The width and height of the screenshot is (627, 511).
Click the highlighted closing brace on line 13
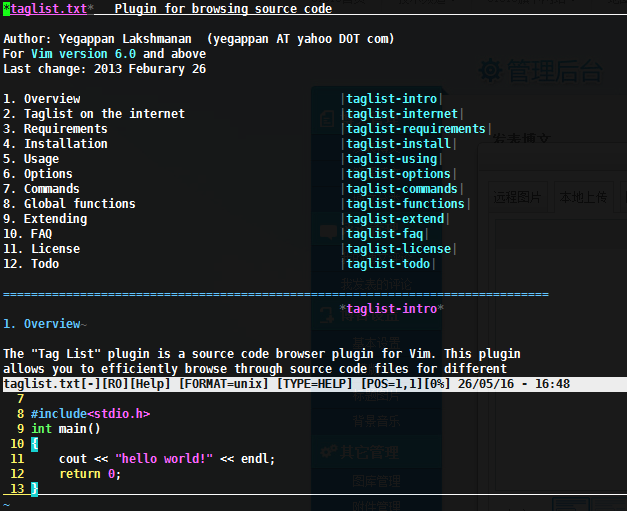coord(34,489)
